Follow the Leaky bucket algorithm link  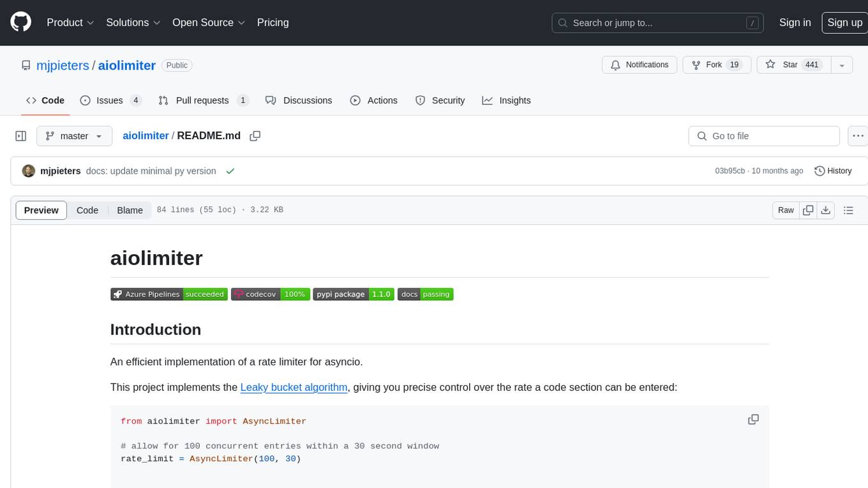click(294, 387)
